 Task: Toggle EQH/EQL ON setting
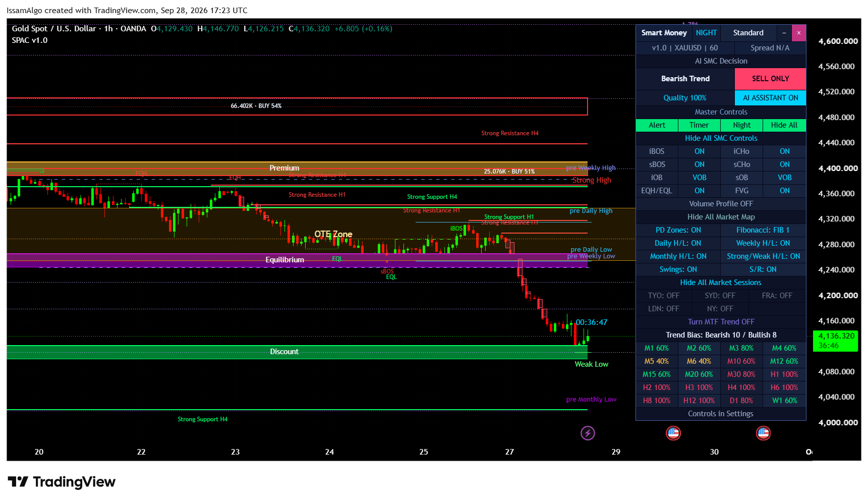tap(700, 191)
